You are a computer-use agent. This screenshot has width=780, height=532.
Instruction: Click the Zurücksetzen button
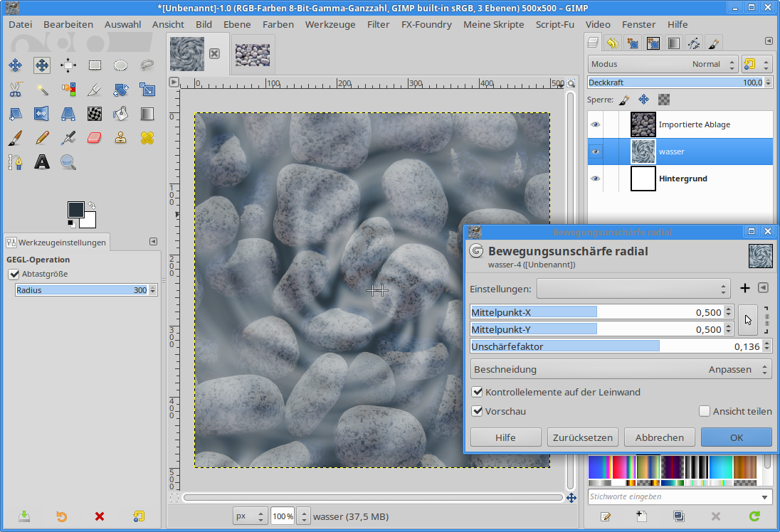tap(582, 437)
